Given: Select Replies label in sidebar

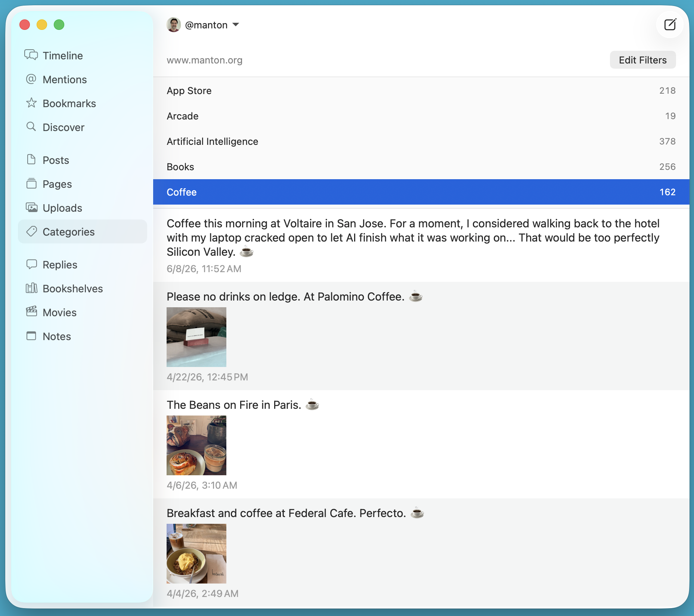Looking at the screenshot, I should 60,264.
